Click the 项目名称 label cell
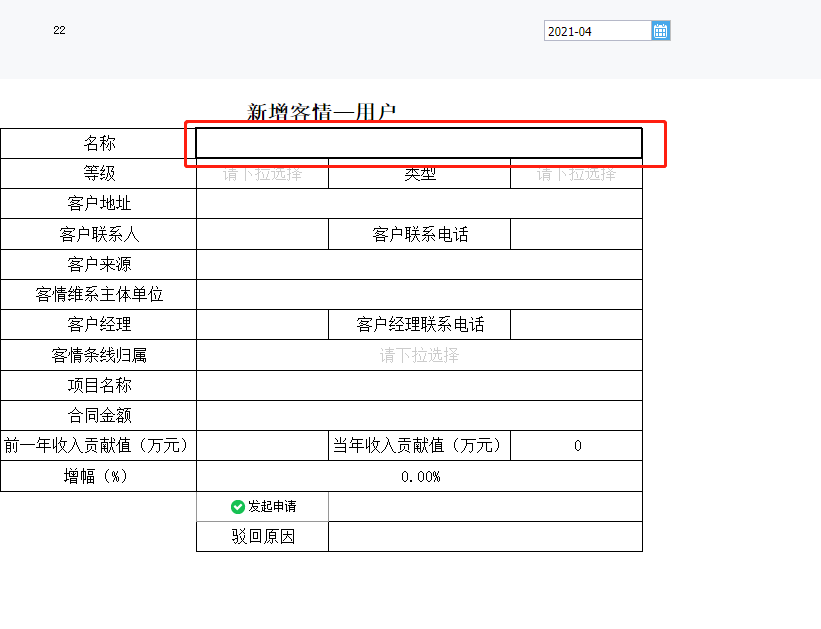 [98, 385]
